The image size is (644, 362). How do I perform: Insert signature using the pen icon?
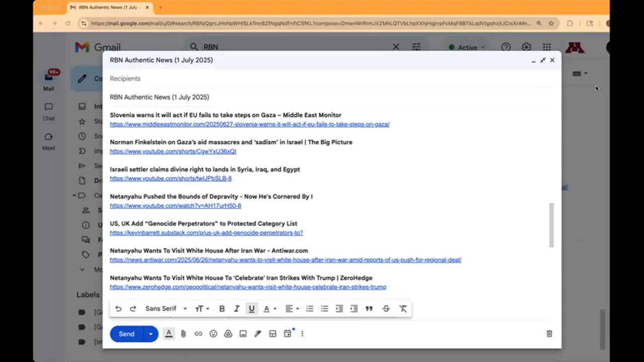click(258, 334)
